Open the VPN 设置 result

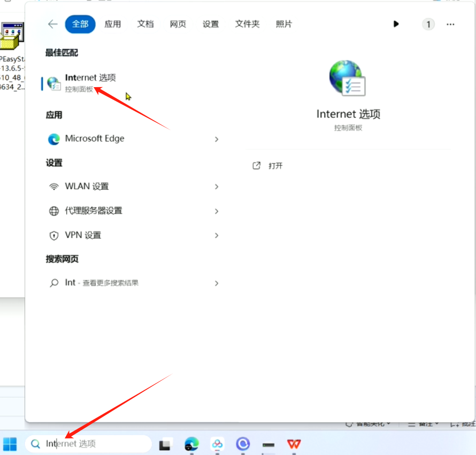[x=132, y=235]
